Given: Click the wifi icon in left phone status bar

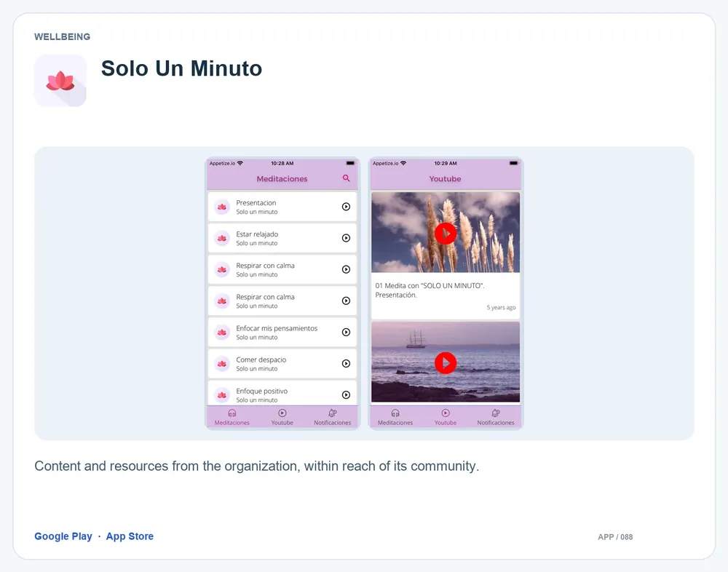Looking at the screenshot, I should click(x=240, y=164).
